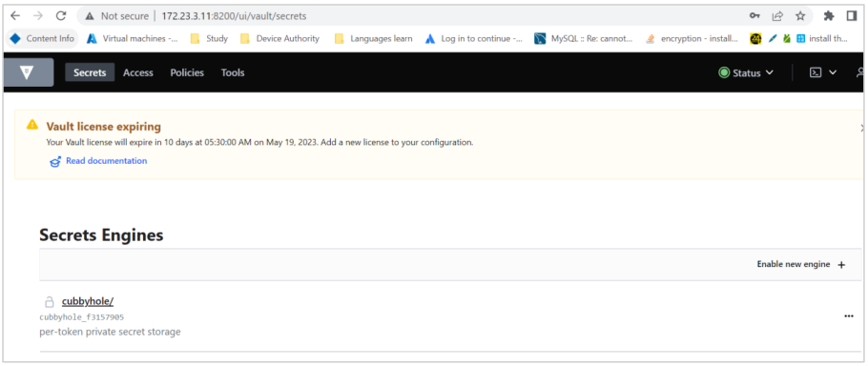This screenshot has height=366, width=868.
Task: Select the Secrets tab
Action: pyautogui.click(x=90, y=72)
